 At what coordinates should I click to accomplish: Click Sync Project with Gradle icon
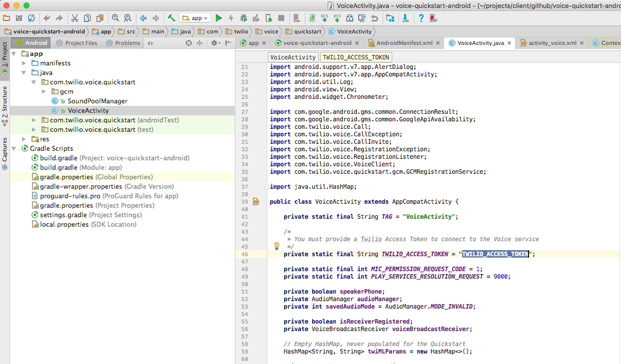pos(312,18)
